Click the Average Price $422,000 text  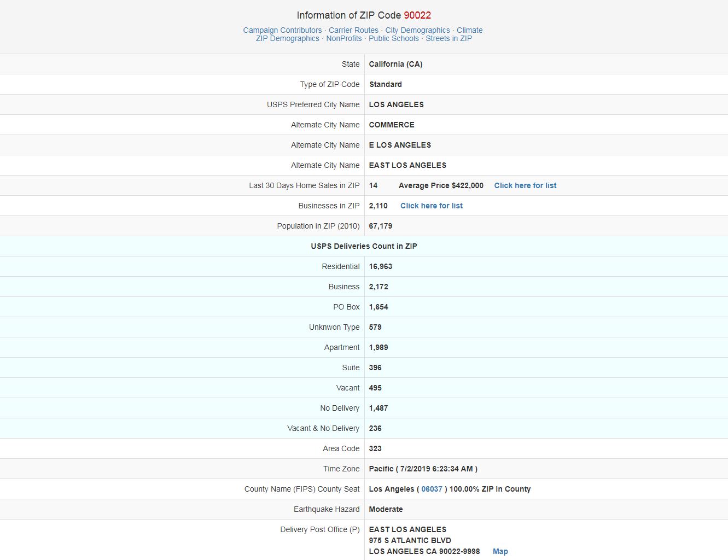[x=441, y=185]
